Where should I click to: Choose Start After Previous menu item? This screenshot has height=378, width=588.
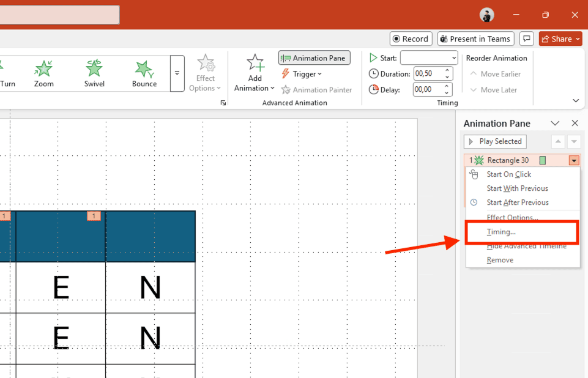coord(523,202)
